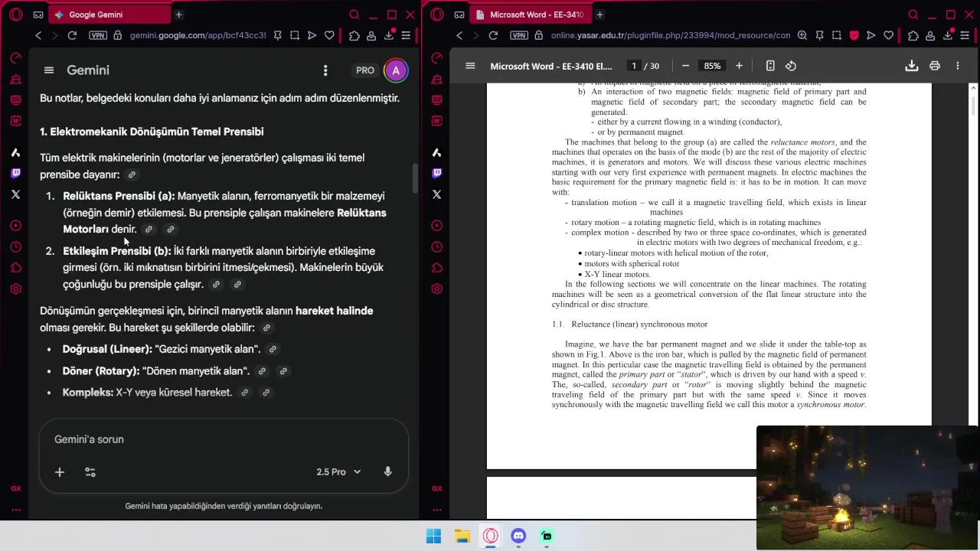The image size is (980, 551).
Task: Open Aria AI in Gemini window sidebar
Action: [x=15, y=152]
